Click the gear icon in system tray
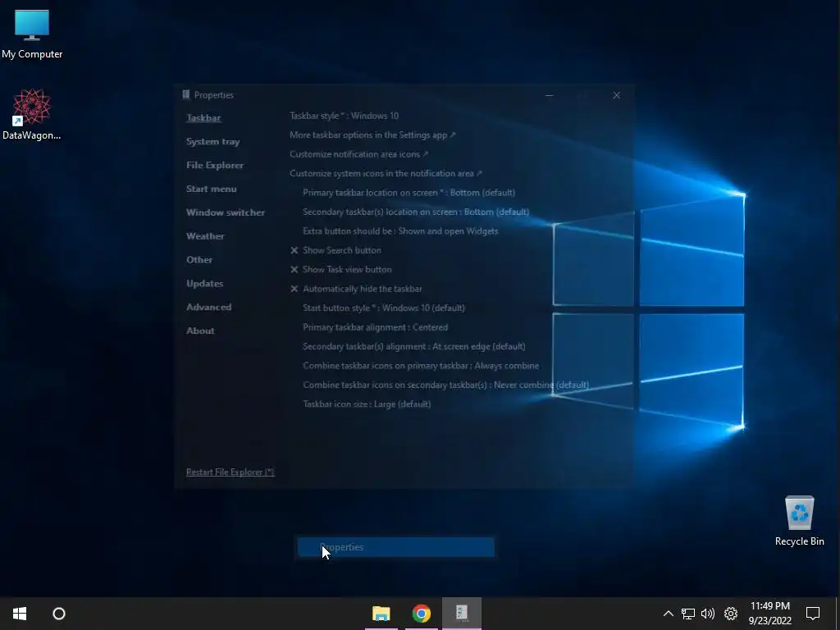 tap(731, 614)
